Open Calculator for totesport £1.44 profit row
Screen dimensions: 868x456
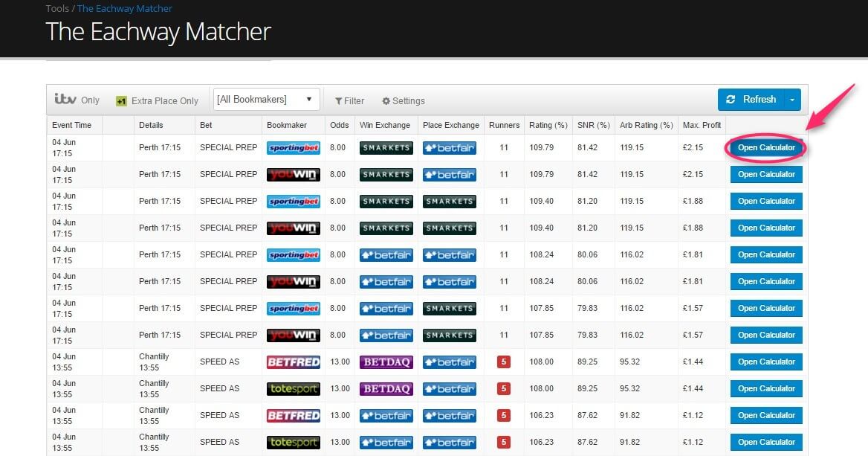coord(766,388)
